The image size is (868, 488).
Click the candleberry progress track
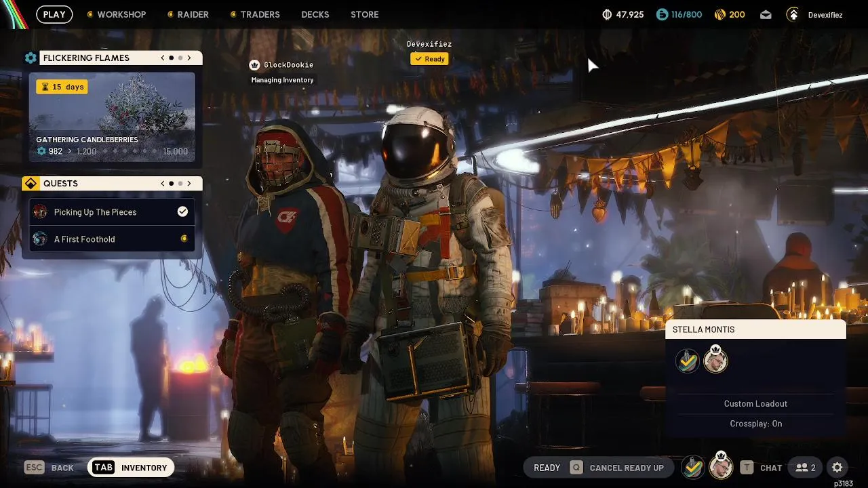[129, 151]
